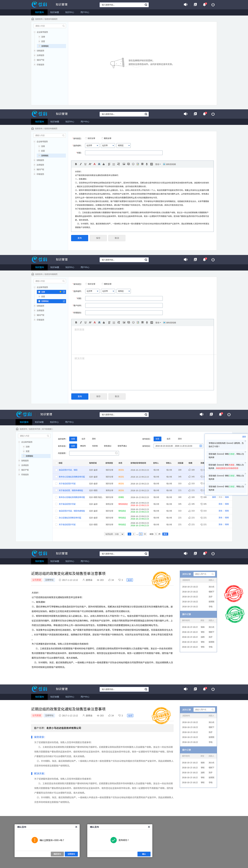Start voice input via microphone in case form editor

[x=147, y=322]
